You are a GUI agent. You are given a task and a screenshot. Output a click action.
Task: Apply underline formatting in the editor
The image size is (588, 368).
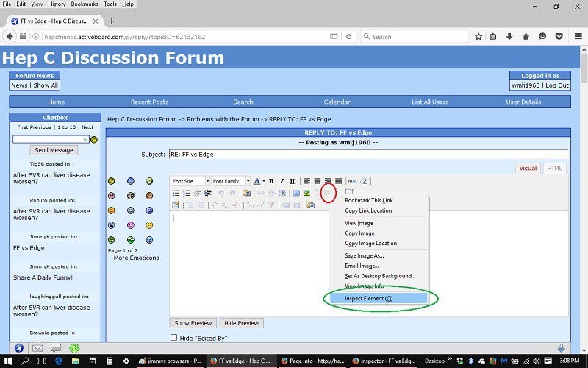[x=292, y=181]
